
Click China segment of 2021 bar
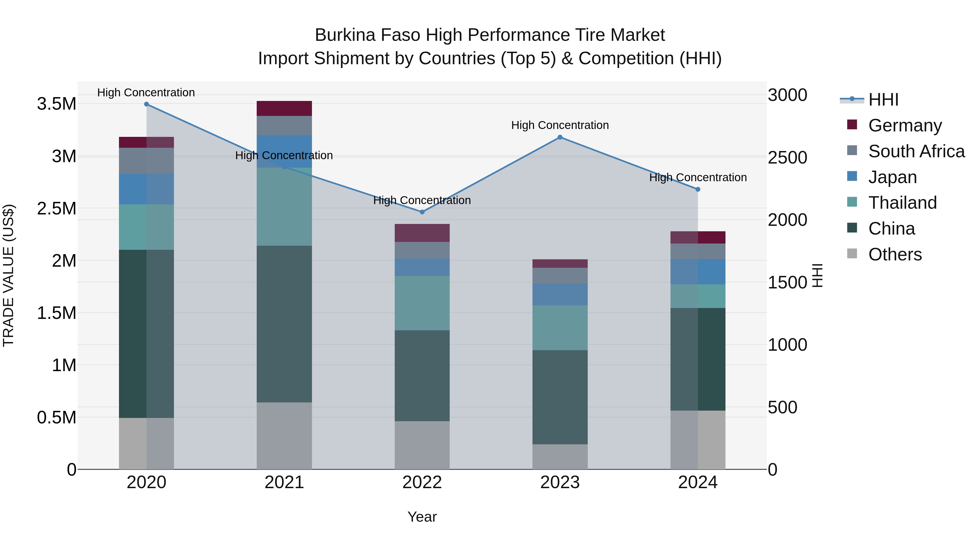[284, 324]
